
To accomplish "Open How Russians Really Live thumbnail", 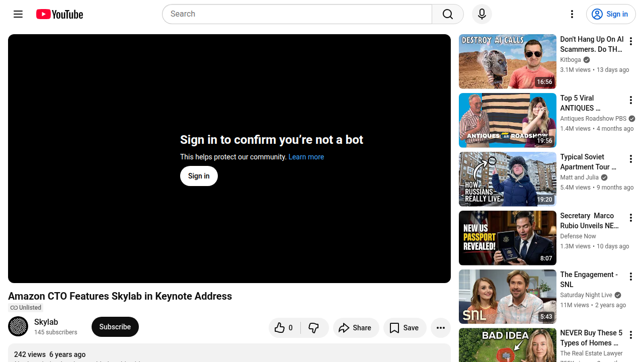I will pyautogui.click(x=508, y=179).
